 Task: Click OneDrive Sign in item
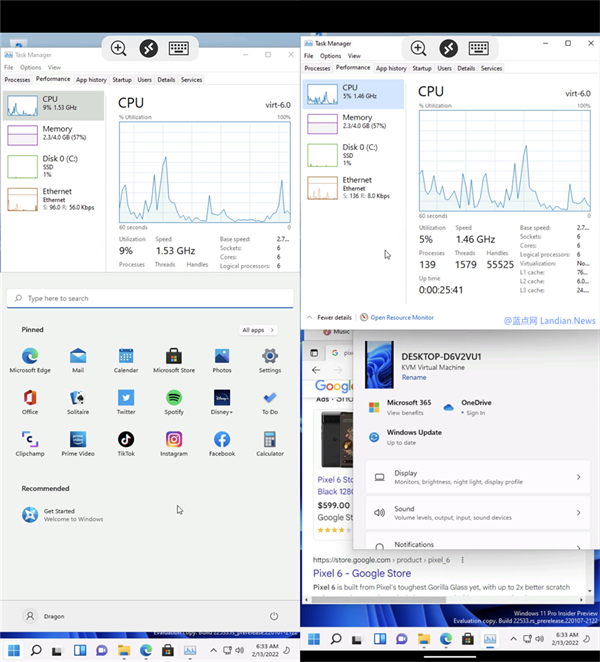coord(467,407)
